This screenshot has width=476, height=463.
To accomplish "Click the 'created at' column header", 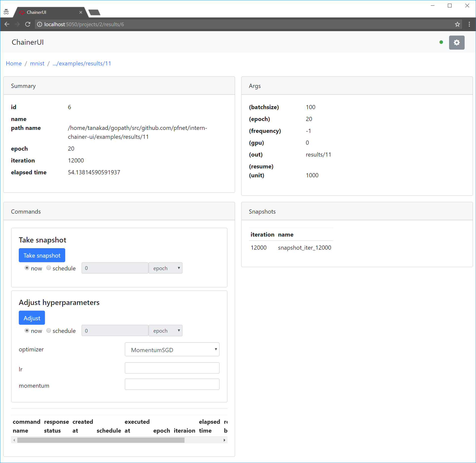I will point(83,426).
